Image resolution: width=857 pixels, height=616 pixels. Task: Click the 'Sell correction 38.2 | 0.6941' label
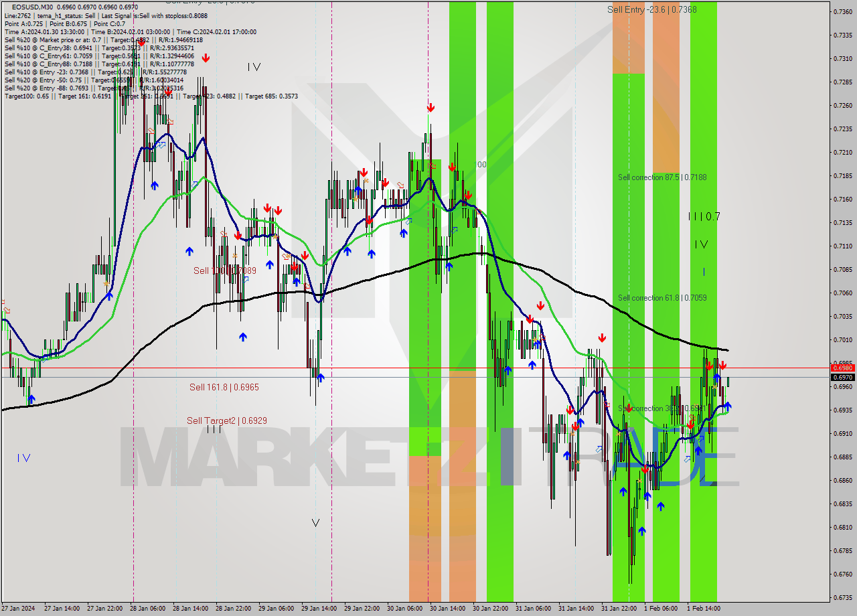click(662, 408)
